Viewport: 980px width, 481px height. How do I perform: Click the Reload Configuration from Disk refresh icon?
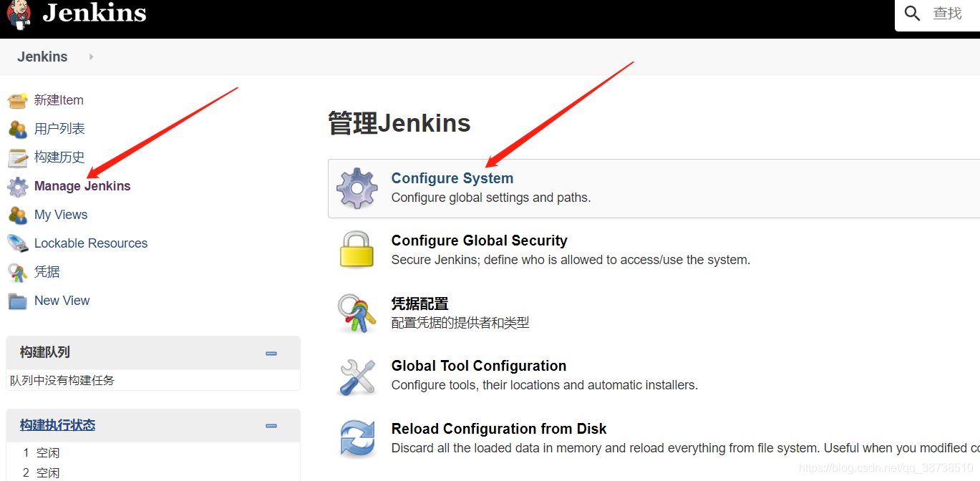point(356,437)
